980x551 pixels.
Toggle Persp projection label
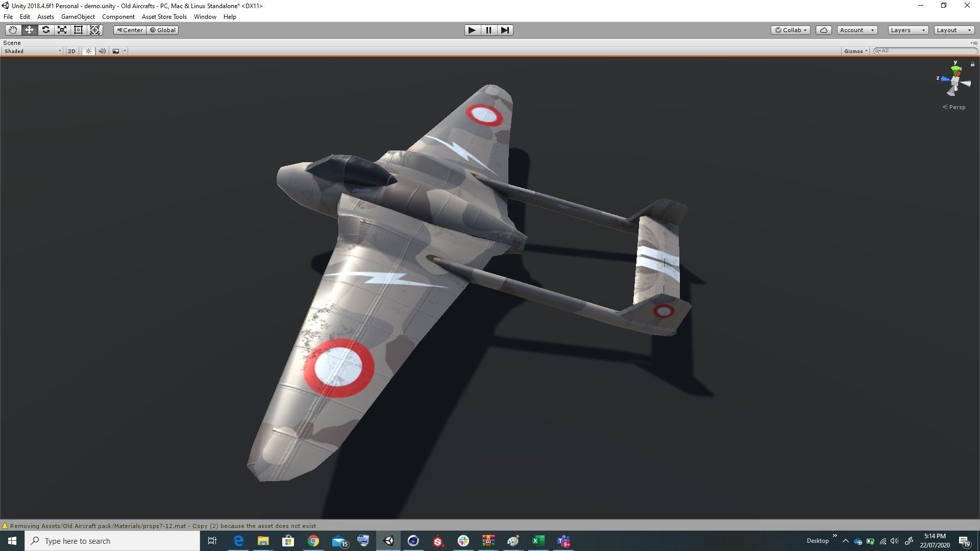954,107
